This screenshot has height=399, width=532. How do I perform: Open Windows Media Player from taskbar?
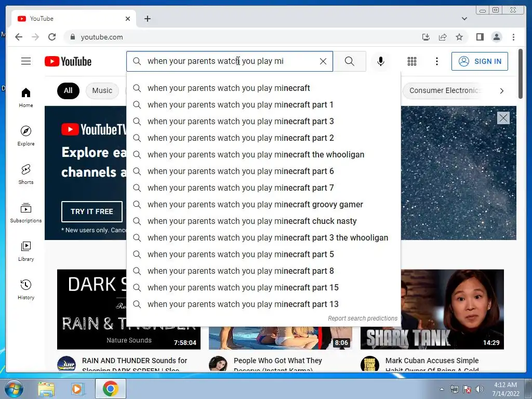coord(77,389)
